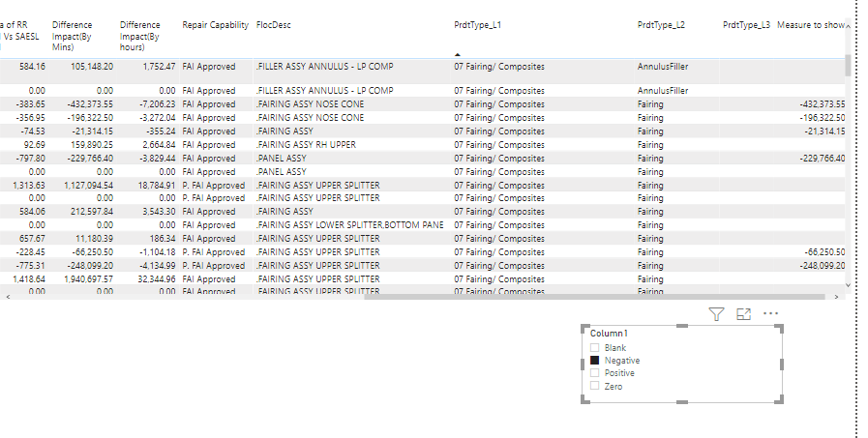The width and height of the screenshot is (868, 438).
Task: Select the 105,148.20 value cell
Action: [x=92, y=67]
